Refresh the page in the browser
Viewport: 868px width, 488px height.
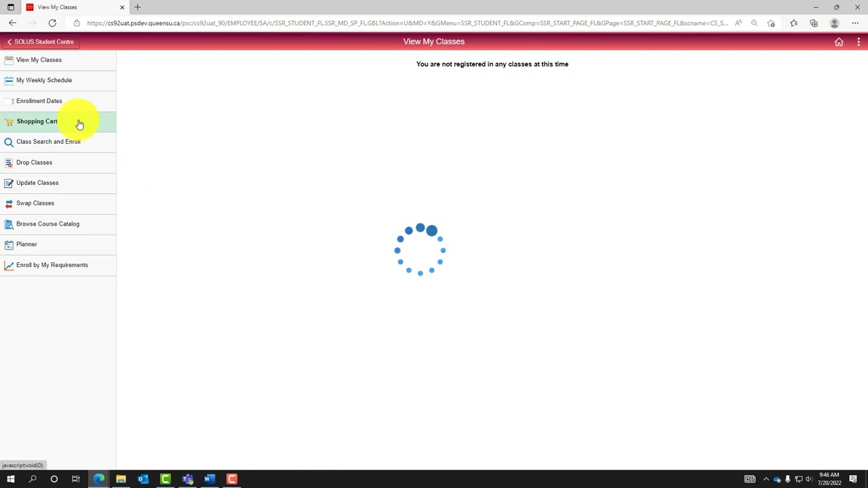click(x=52, y=23)
